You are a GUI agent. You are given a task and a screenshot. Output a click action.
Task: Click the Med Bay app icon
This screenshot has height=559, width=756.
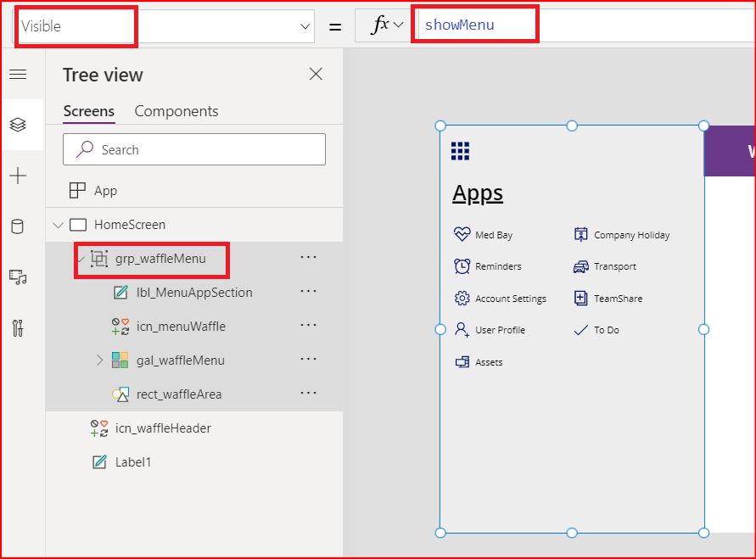462,235
